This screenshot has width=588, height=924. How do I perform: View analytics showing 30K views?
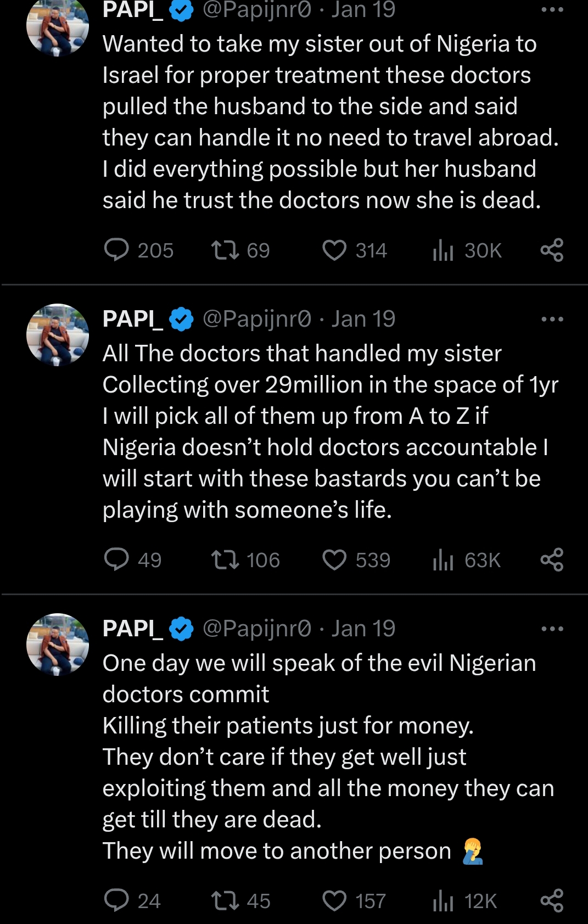(x=467, y=250)
